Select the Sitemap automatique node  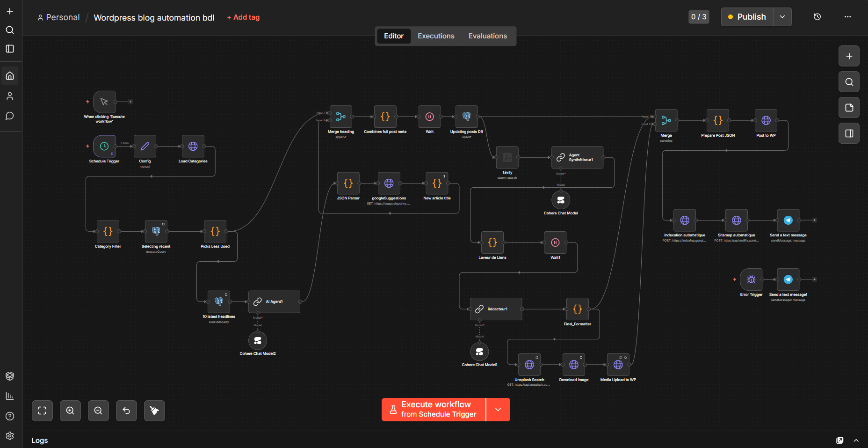[737, 220]
